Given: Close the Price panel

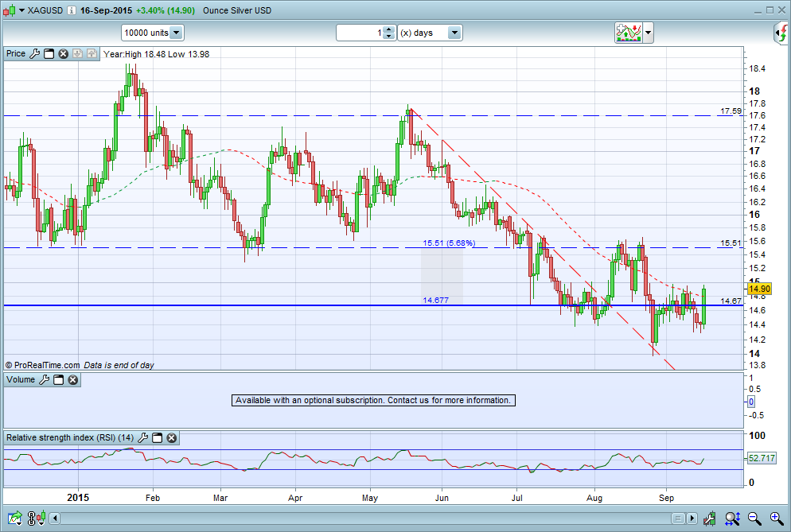Looking at the screenshot, I should click(63, 53).
